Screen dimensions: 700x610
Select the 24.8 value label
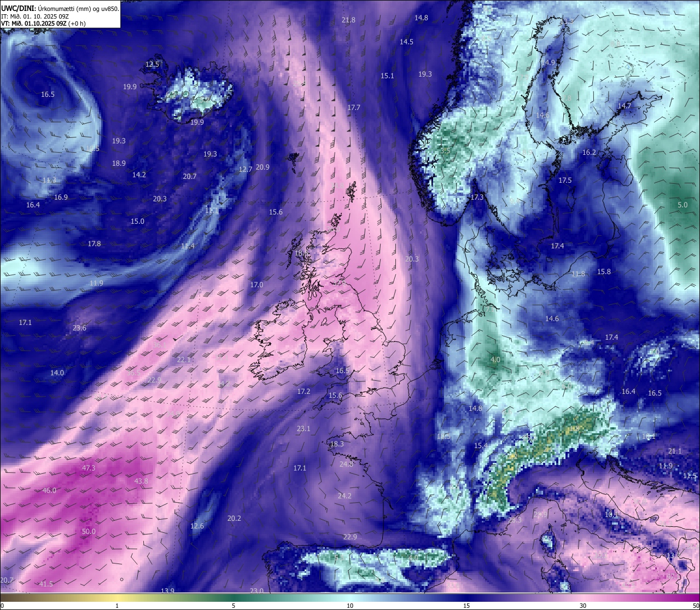346,464
